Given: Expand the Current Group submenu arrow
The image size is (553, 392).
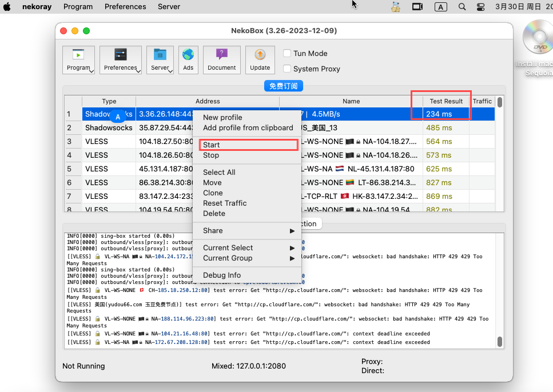Looking at the screenshot, I should (x=292, y=258).
